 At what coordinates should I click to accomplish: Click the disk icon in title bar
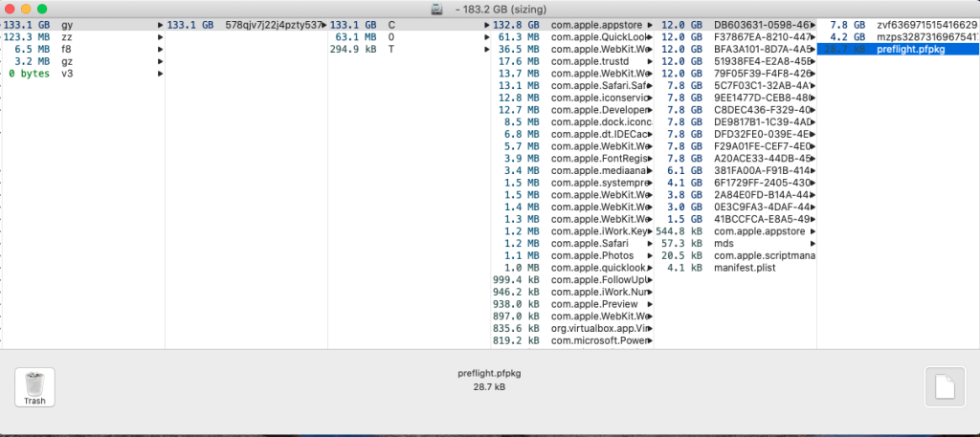(x=437, y=9)
